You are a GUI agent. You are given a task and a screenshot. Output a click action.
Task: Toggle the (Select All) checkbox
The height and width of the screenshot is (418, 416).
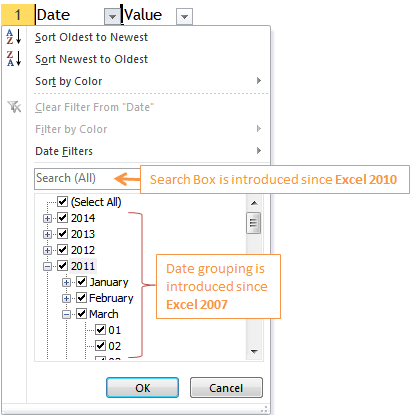click(x=62, y=202)
